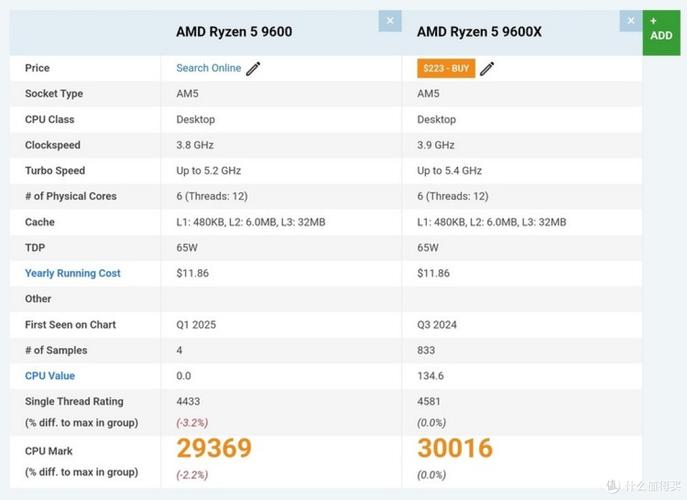
Task: Click the Socket Type row label
Action: click(x=54, y=94)
